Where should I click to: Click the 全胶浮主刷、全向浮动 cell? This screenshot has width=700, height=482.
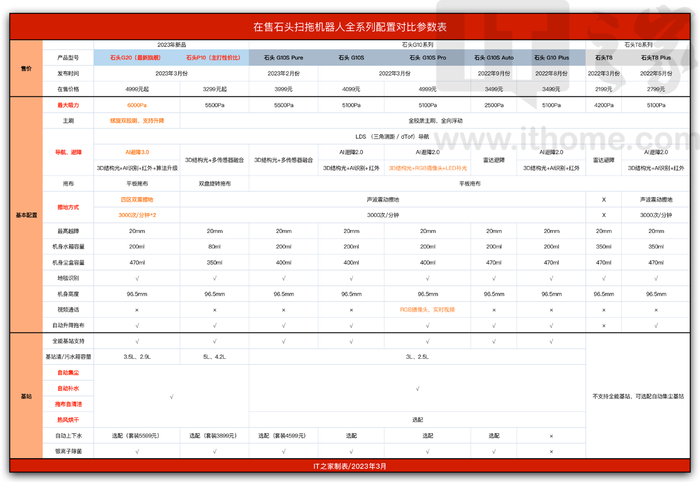tap(435, 120)
